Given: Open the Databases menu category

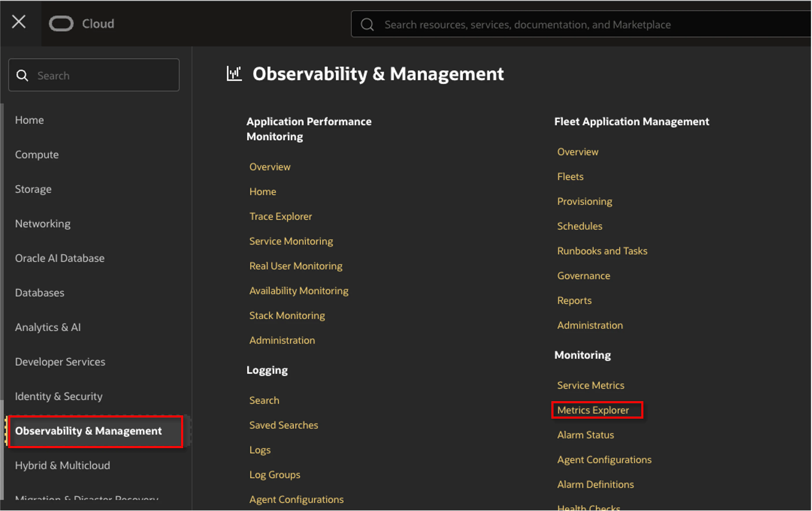Looking at the screenshot, I should [x=39, y=293].
